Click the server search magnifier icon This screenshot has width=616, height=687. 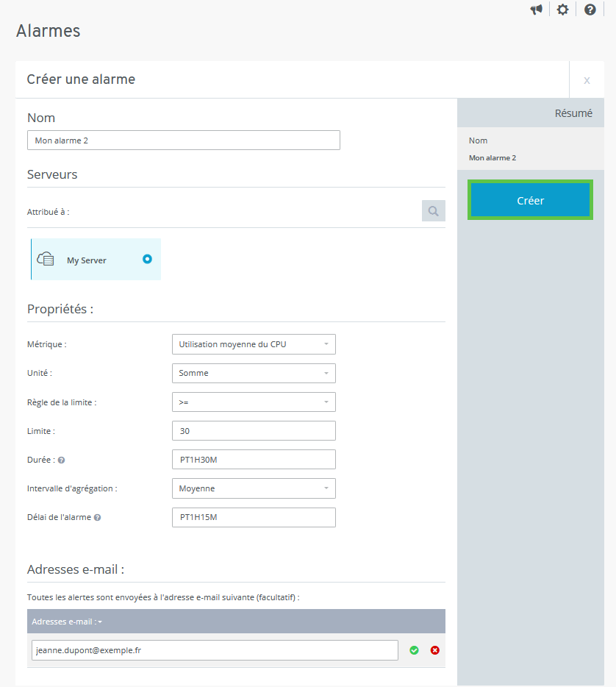pyautogui.click(x=433, y=211)
